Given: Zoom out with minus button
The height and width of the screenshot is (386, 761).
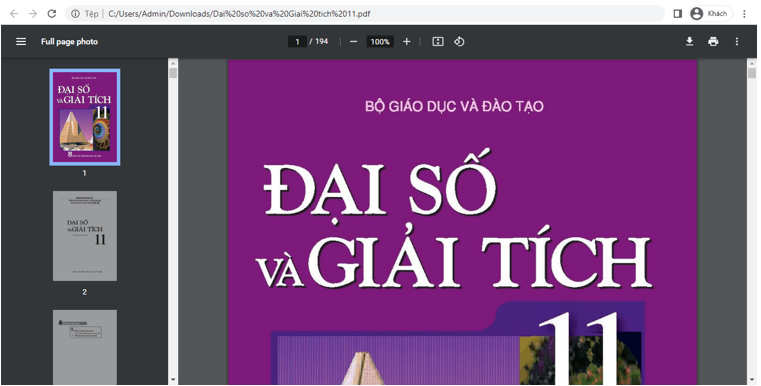Looking at the screenshot, I should tap(353, 42).
